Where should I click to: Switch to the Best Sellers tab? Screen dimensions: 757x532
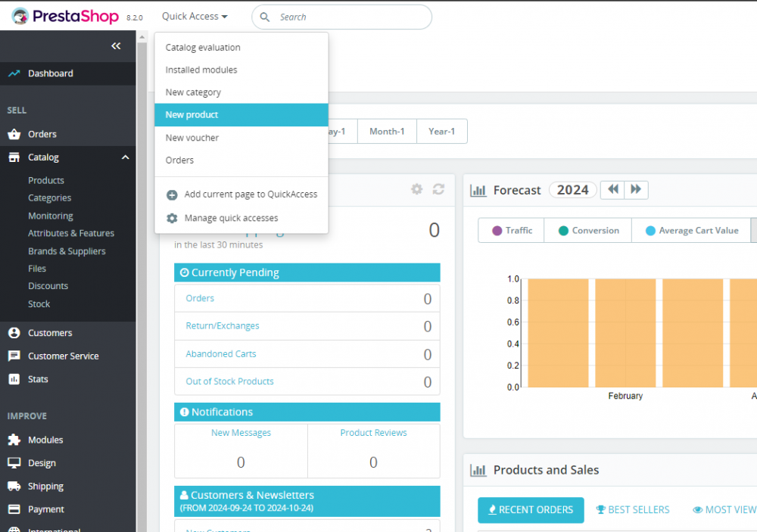(633, 509)
